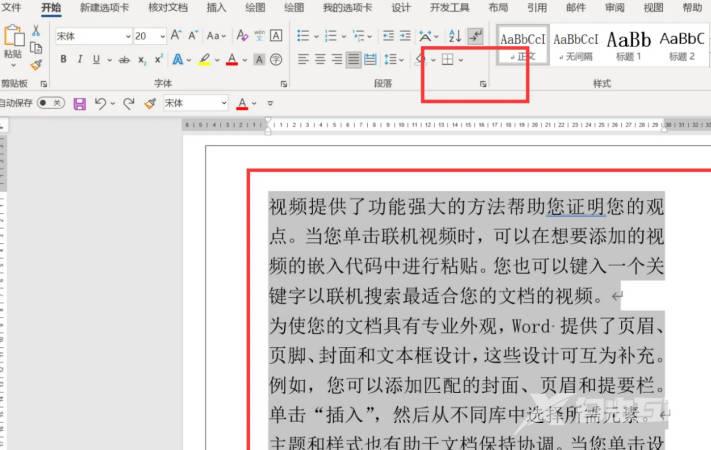711x450 pixels.
Task: Toggle Bold formatting
Action: (63, 59)
